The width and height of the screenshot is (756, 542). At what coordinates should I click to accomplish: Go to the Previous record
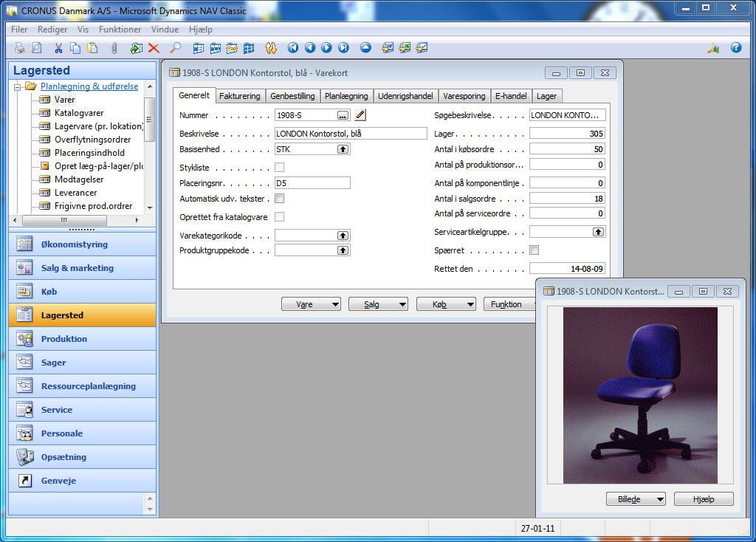click(x=310, y=48)
